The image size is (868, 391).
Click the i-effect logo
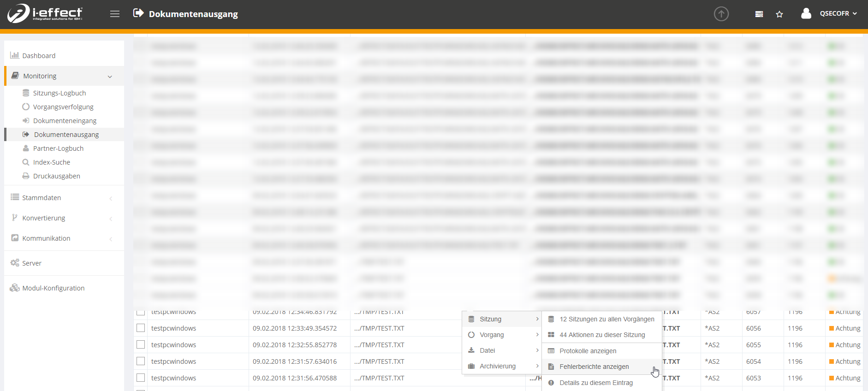pos(45,13)
